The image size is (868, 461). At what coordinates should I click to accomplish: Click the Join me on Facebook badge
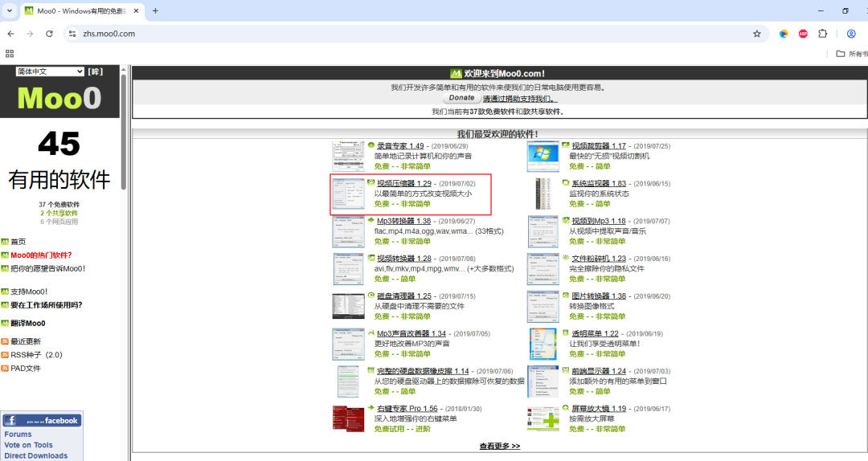point(42,421)
